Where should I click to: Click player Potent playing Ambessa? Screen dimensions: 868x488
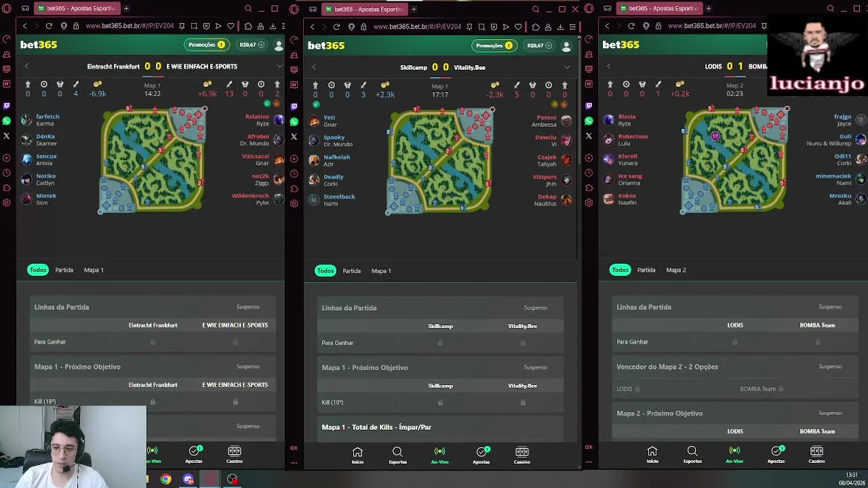click(551, 121)
